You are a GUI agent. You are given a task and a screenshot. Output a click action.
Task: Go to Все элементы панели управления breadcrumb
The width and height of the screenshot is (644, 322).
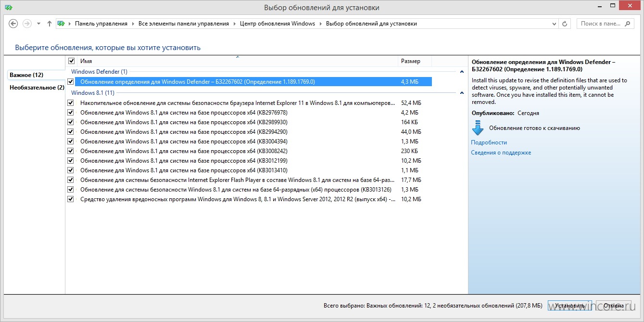click(x=184, y=24)
